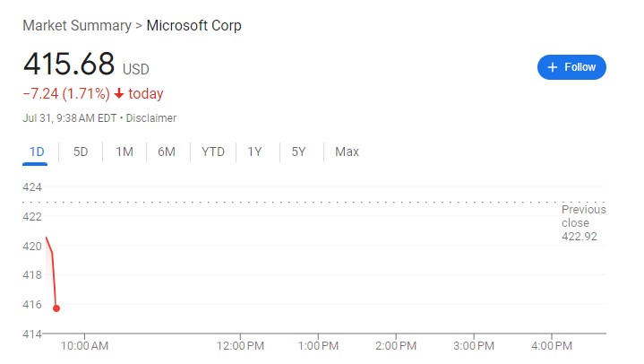The width and height of the screenshot is (644, 364).
Task: Click the 415.68 USD price value
Action: [69, 65]
